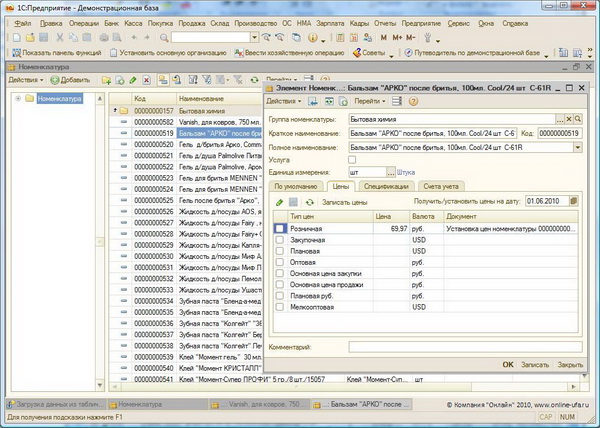This screenshot has width=600, height=428.
Task: Open the calculator icon in main toolbar
Action: 340,37
